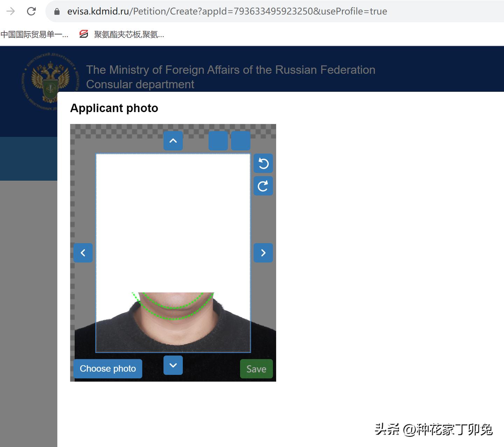This screenshot has width=504, height=447.
Task: Save the applicant photo
Action: coord(256,369)
